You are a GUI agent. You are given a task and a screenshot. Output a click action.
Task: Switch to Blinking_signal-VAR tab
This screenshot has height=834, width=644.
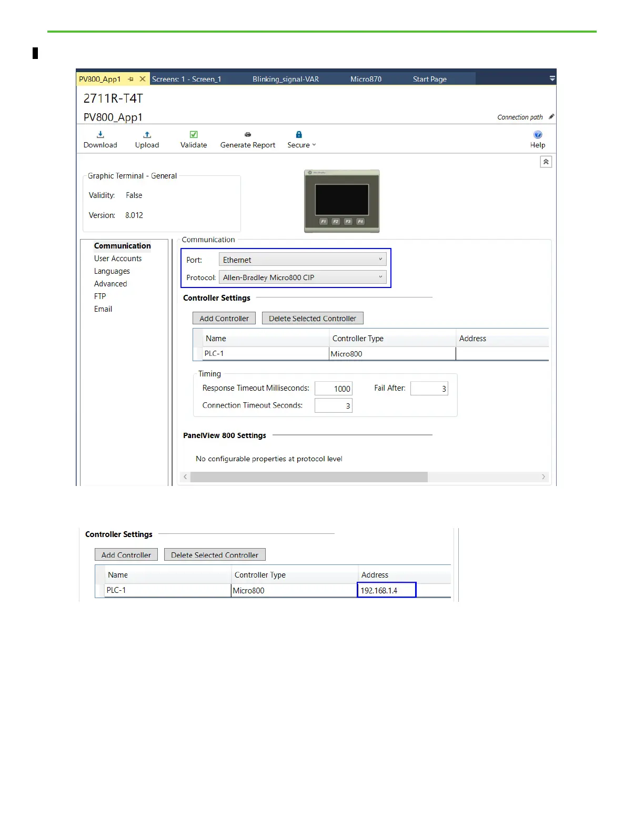point(286,79)
